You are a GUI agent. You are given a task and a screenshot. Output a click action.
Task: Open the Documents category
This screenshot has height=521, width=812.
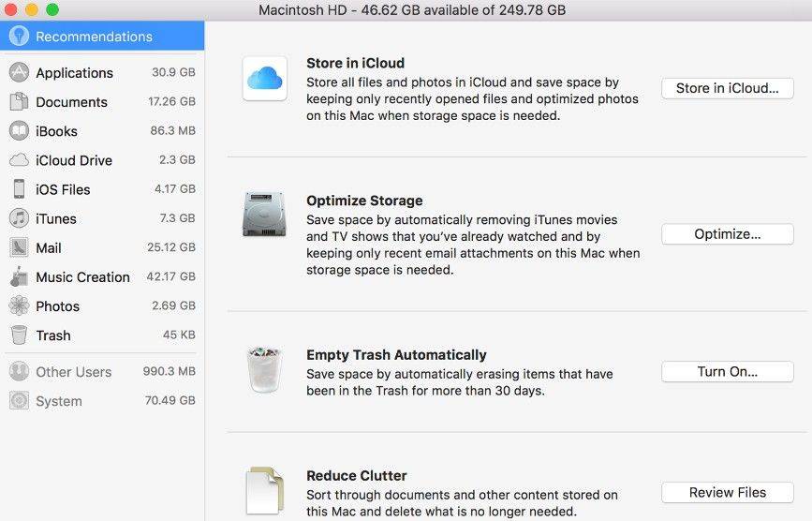[71, 102]
